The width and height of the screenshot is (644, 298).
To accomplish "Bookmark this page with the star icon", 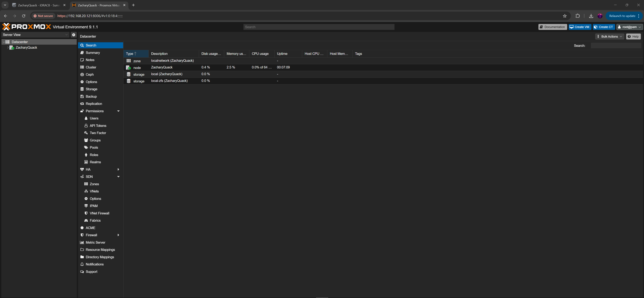I will 564,16.
